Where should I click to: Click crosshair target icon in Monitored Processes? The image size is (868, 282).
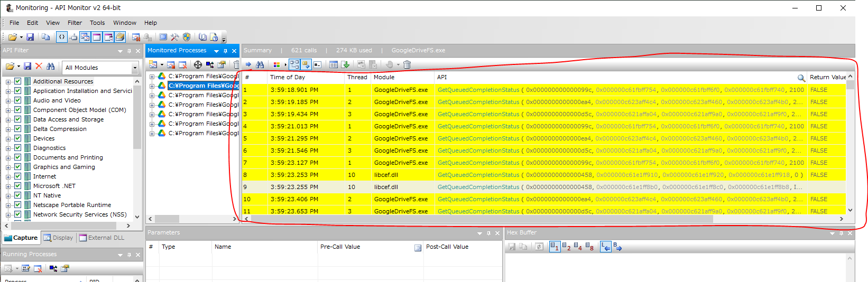click(x=198, y=64)
